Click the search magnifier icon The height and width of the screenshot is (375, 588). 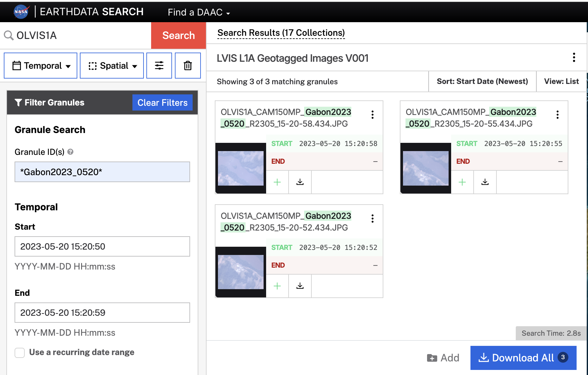tap(9, 35)
